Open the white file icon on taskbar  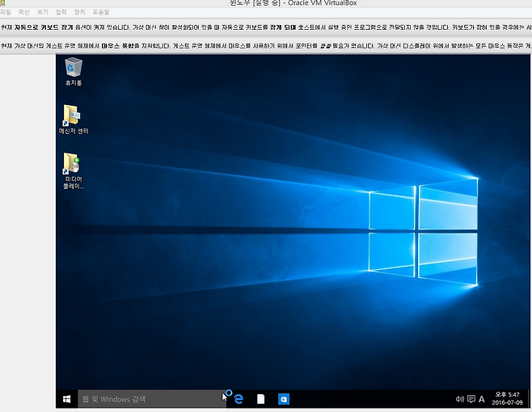point(260,399)
